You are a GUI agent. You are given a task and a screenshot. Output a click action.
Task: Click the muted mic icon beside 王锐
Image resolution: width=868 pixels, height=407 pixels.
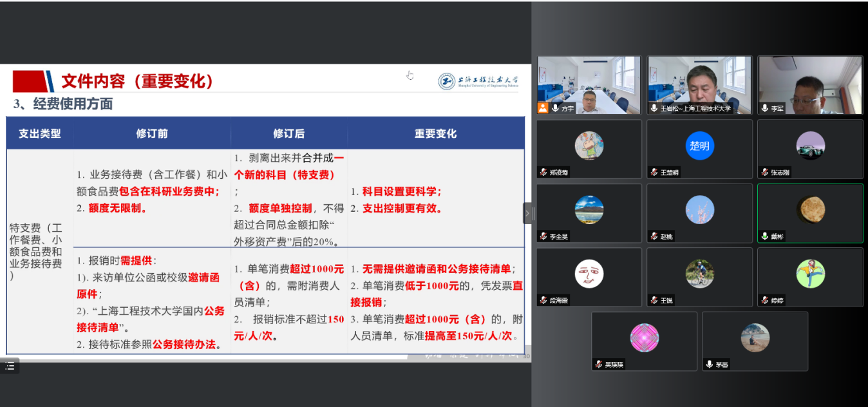click(x=654, y=300)
